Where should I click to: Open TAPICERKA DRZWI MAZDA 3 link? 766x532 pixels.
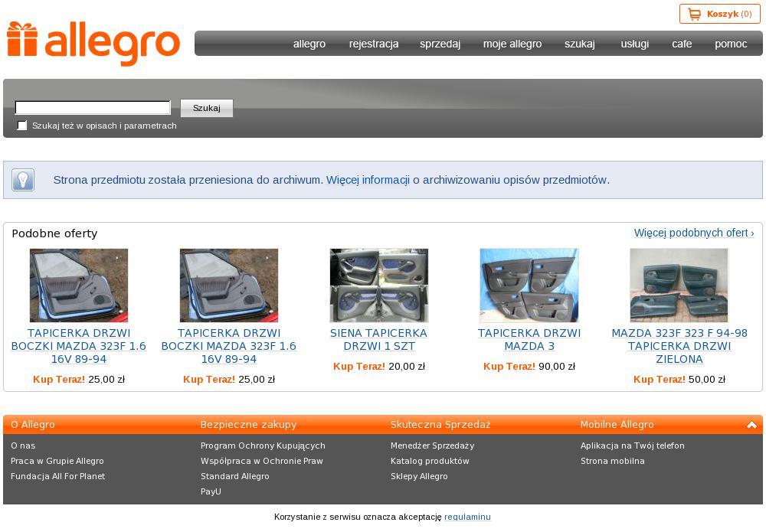point(529,340)
